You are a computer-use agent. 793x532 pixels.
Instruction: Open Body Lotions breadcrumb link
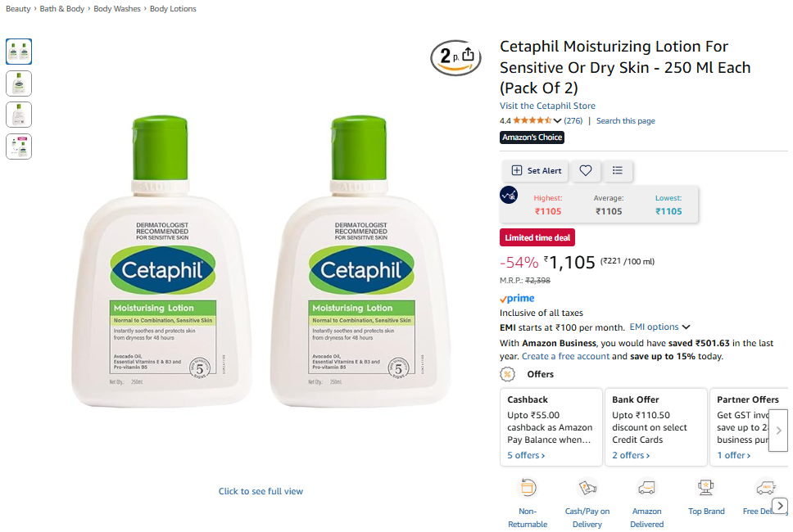[173, 8]
